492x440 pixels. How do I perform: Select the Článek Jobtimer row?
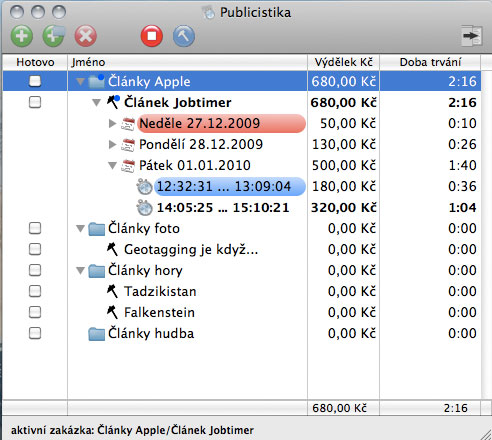pyautogui.click(x=177, y=102)
